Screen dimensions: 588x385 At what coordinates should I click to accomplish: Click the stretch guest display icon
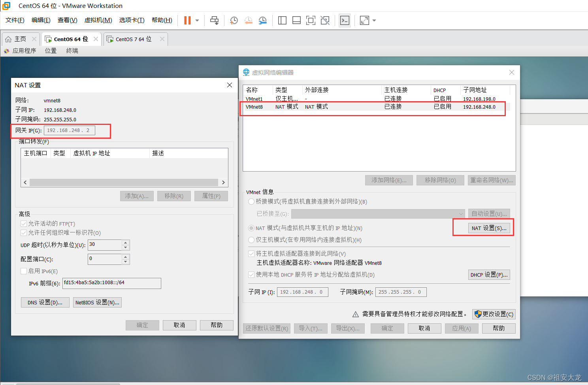tap(364, 20)
